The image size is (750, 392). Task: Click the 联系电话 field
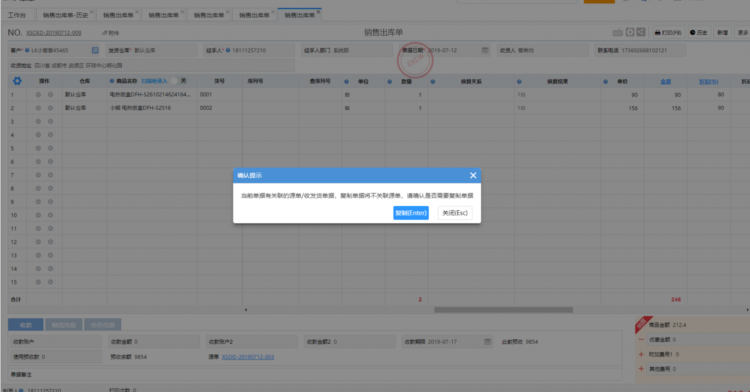click(640, 50)
